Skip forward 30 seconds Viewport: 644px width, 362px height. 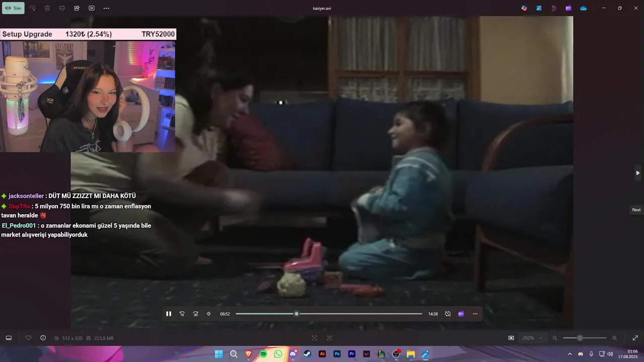tap(196, 314)
